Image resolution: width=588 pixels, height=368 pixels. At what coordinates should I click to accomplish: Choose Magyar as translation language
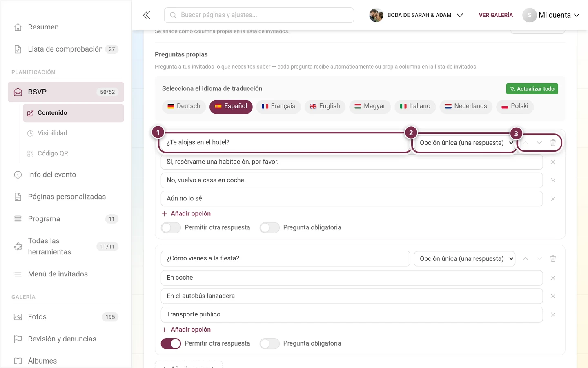[370, 106]
